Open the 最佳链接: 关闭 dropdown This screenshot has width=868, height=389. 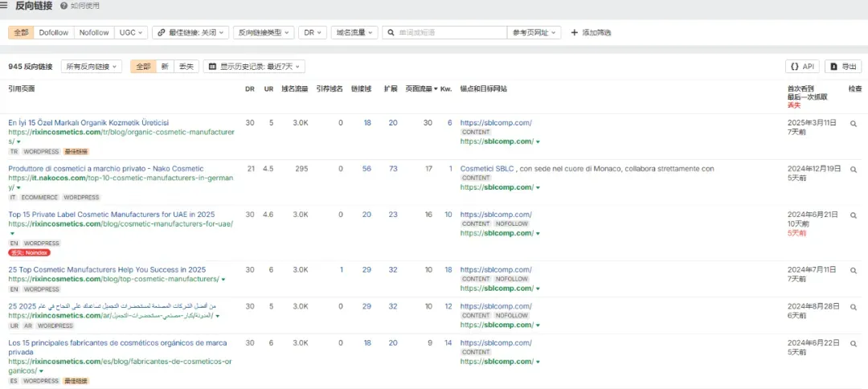(190, 33)
